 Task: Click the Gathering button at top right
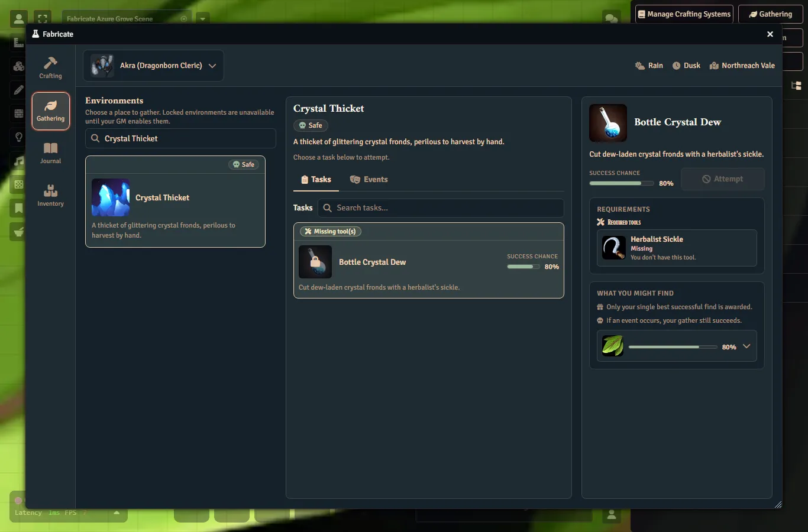pos(771,14)
